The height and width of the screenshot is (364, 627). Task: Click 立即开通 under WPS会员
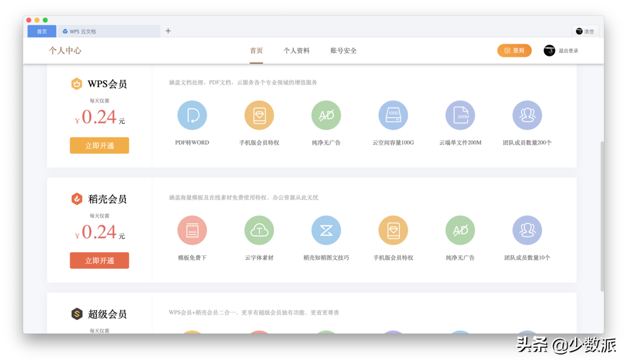click(x=100, y=145)
